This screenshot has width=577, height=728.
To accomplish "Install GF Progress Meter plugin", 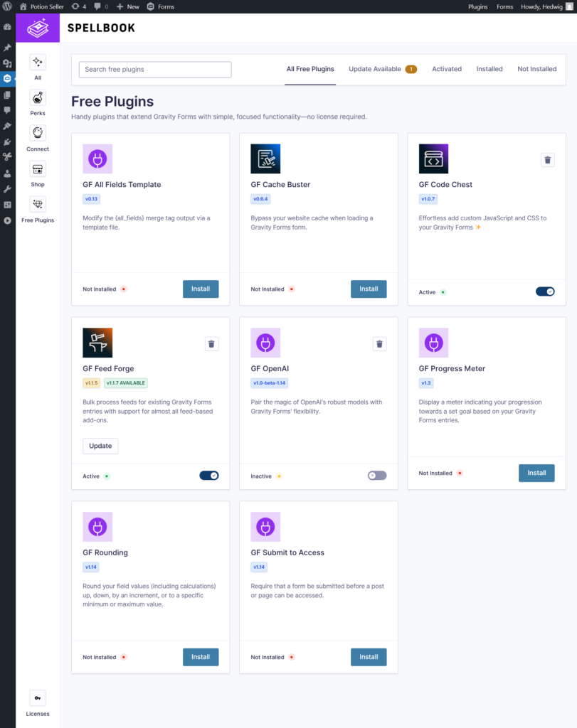I will pos(536,473).
